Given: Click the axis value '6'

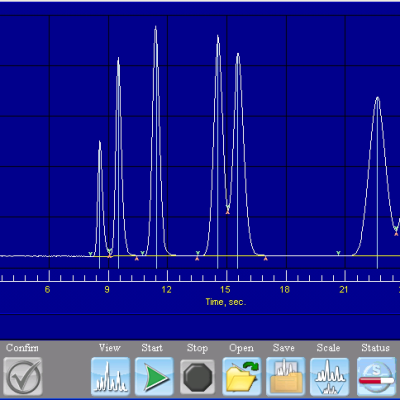Looking at the screenshot, I should (48, 289).
